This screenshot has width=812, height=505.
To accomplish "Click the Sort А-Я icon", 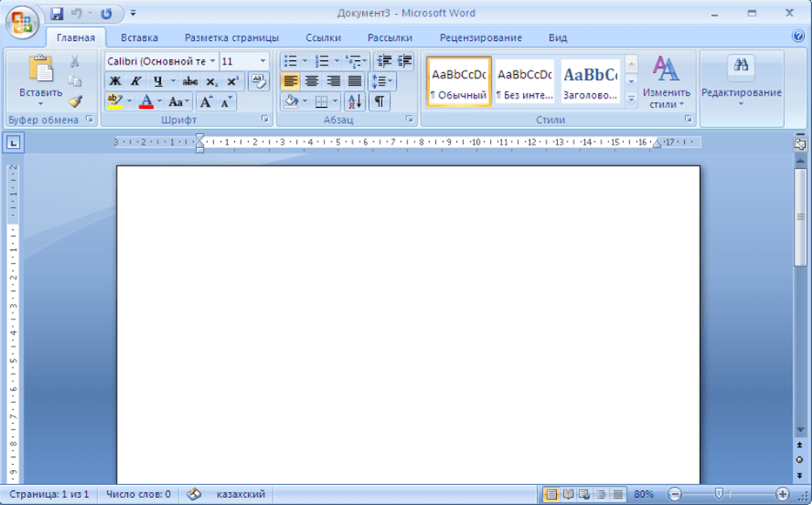I will (x=355, y=102).
